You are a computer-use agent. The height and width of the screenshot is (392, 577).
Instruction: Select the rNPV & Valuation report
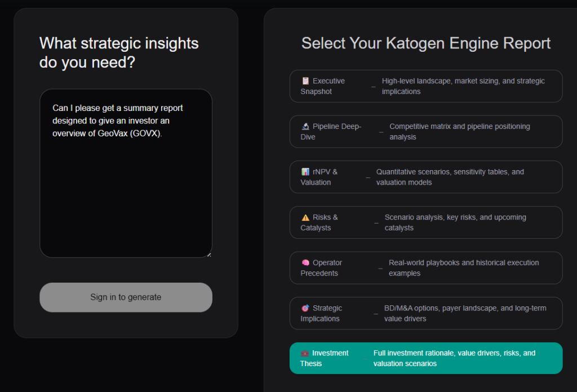[426, 177]
